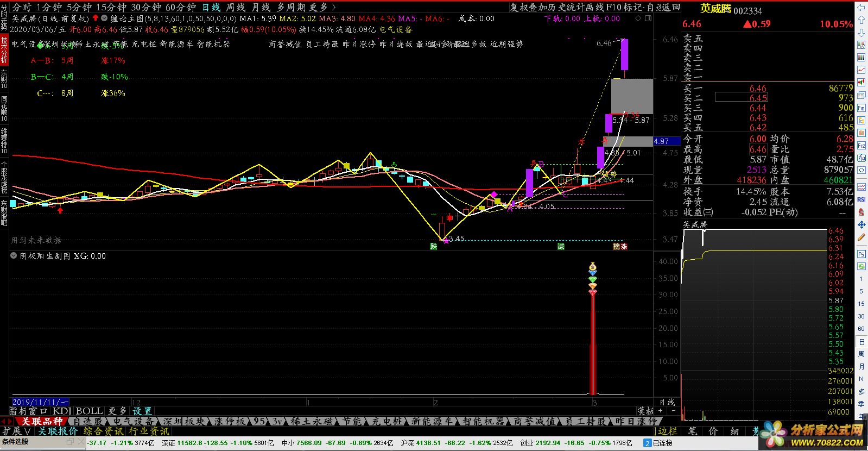Viewport: 868px width, 451px height.
Task: Click the down arrow next stock icon
Action: coord(861,33)
